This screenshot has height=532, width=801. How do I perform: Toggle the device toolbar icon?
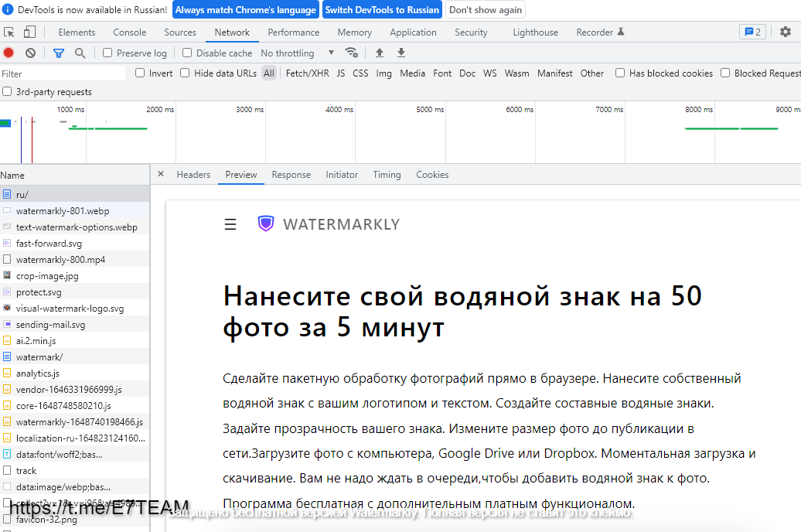[29, 32]
